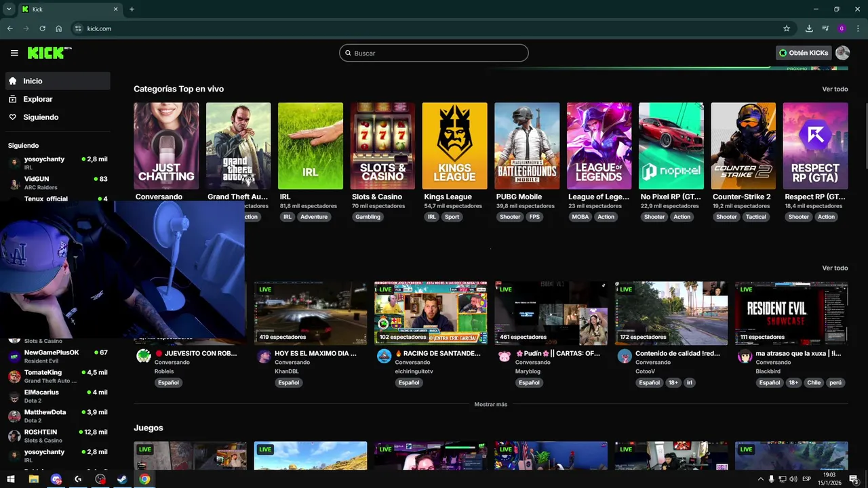Open the IRL category card
Viewport: 868px width, 488px height.
coord(311,146)
